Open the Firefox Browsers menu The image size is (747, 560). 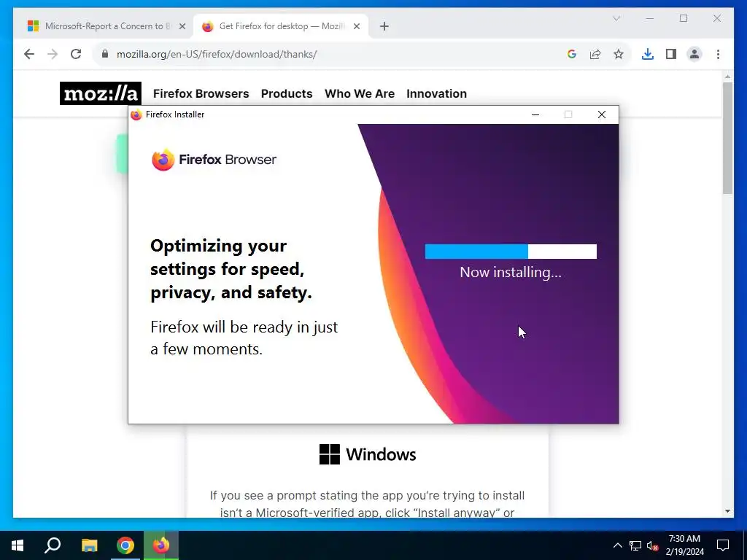(x=201, y=94)
